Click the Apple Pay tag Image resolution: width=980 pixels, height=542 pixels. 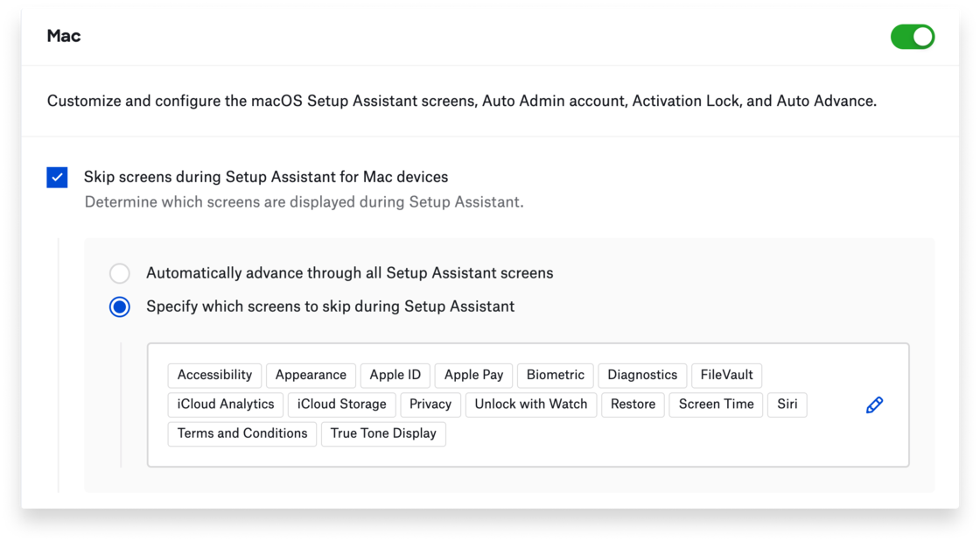click(x=473, y=375)
